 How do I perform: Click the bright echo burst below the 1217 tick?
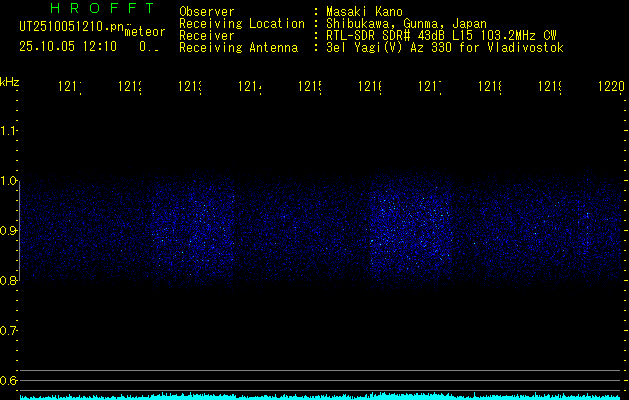pyautogui.click(x=412, y=229)
